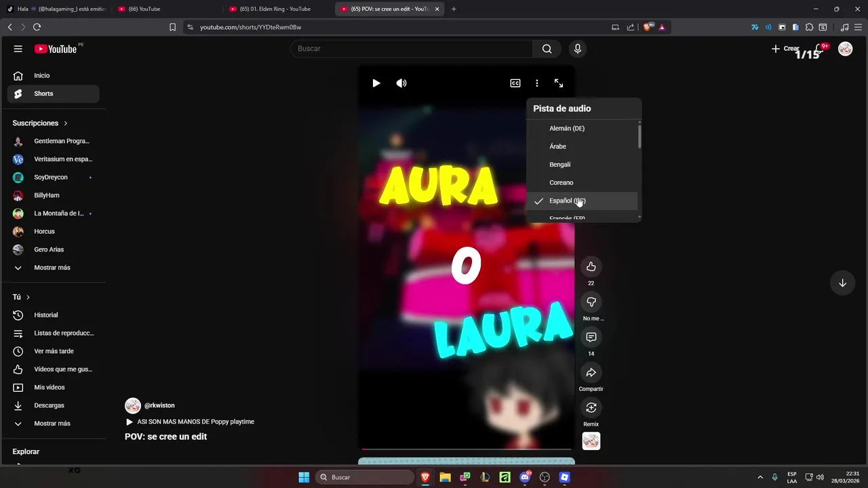The height and width of the screenshot is (488, 868).
Task: Expand the Tú section chevron
Action: [x=28, y=297]
